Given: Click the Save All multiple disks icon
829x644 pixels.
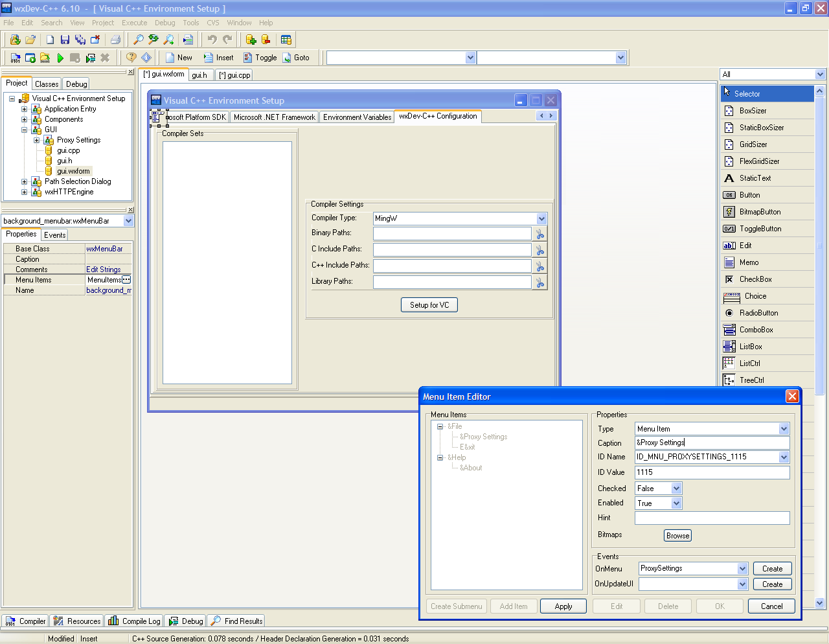Looking at the screenshot, I should [80, 40].
